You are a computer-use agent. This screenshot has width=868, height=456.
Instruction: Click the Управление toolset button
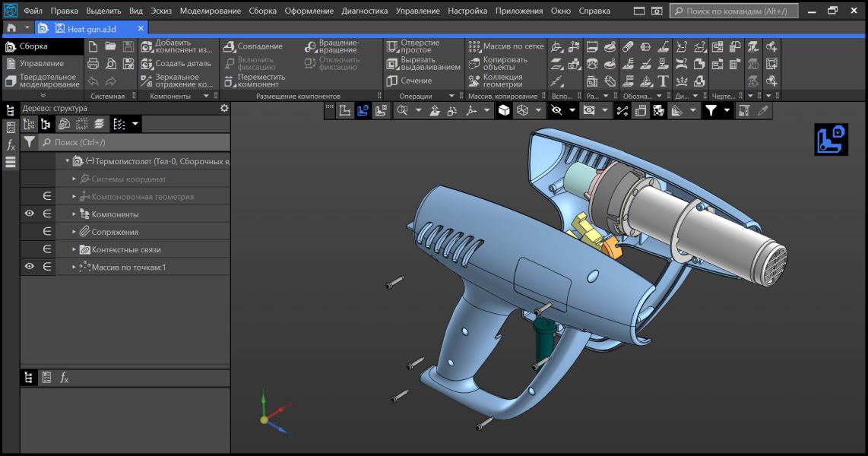point(41,63)
